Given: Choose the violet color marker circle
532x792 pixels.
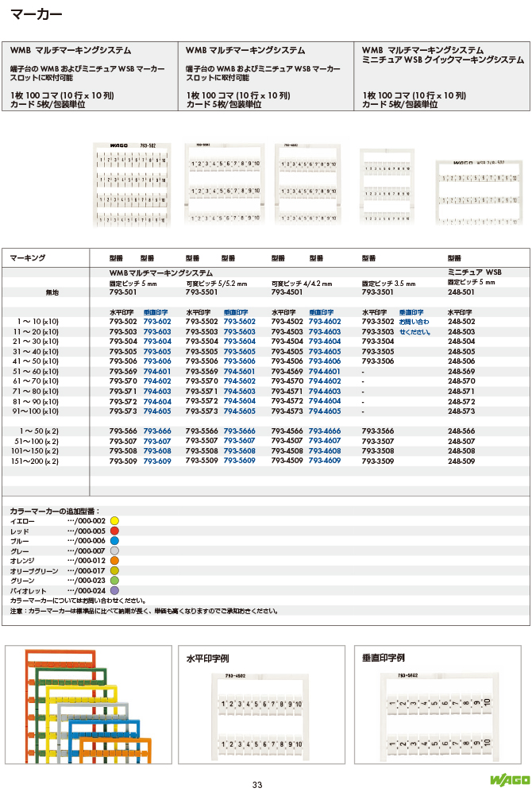Looking at the screenshot, I should tap(114, 591).
